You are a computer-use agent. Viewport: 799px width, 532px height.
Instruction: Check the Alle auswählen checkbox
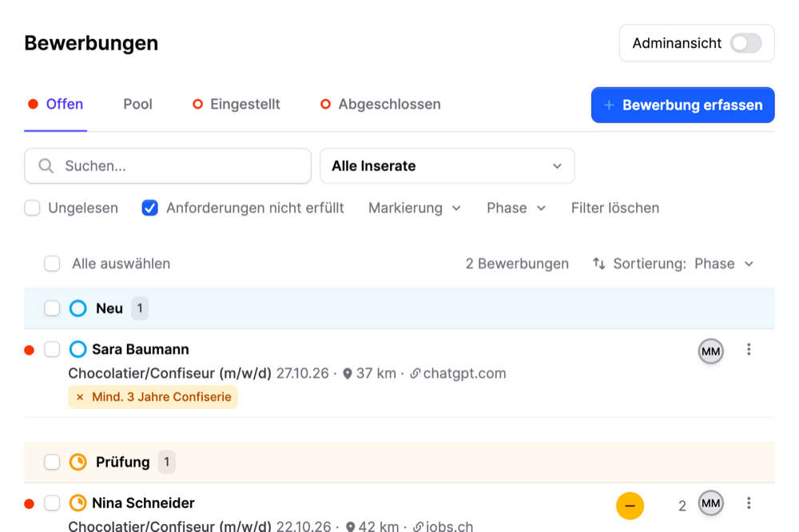[52, 264]
